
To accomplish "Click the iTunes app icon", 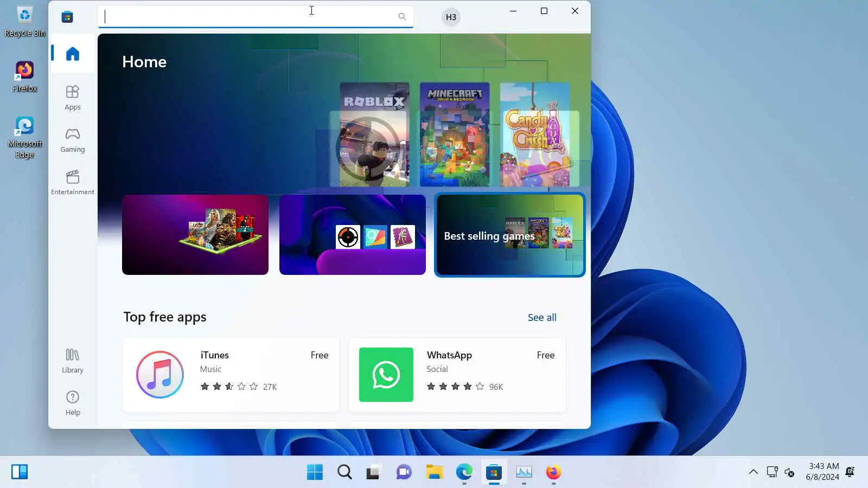I will (160, 375).
